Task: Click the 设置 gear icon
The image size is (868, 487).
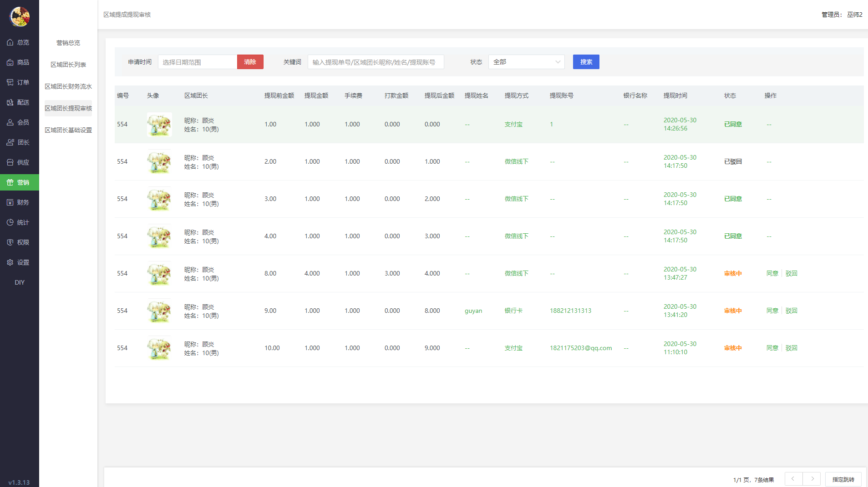Action: [x=10, y=262]
